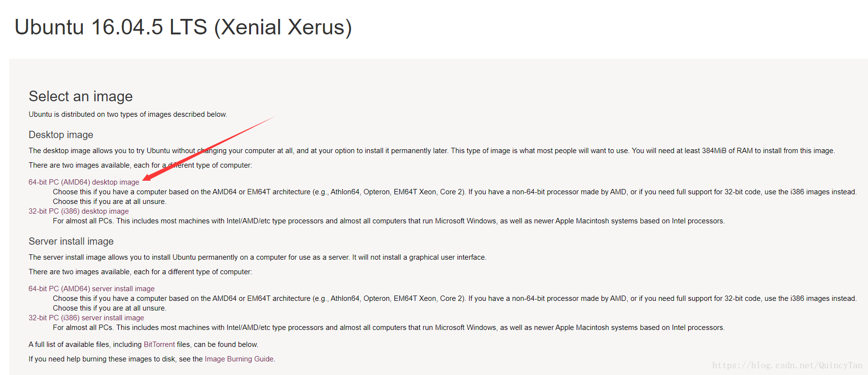
Task: Open the 64-bit PC (AMD64) desktop image link
Action: point(84,182)
